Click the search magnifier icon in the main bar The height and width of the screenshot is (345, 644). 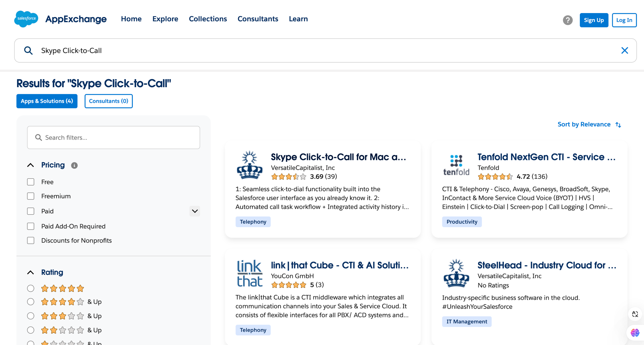coord(28,51)
